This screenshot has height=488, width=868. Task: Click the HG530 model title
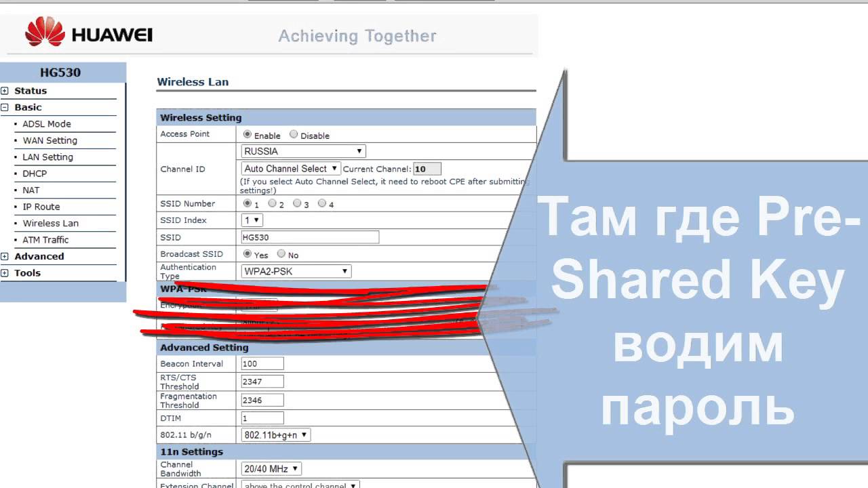pos(60,73)
